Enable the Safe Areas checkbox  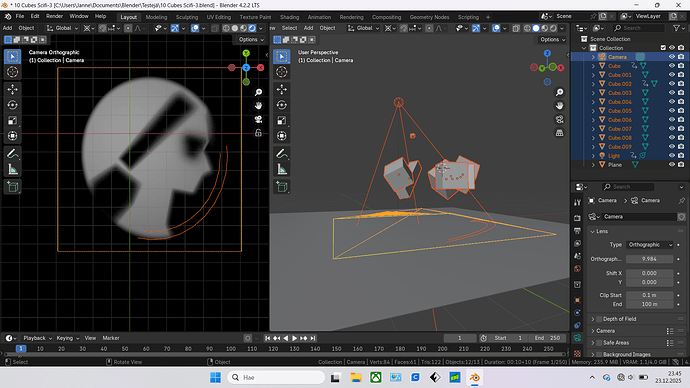pos(598,343)
